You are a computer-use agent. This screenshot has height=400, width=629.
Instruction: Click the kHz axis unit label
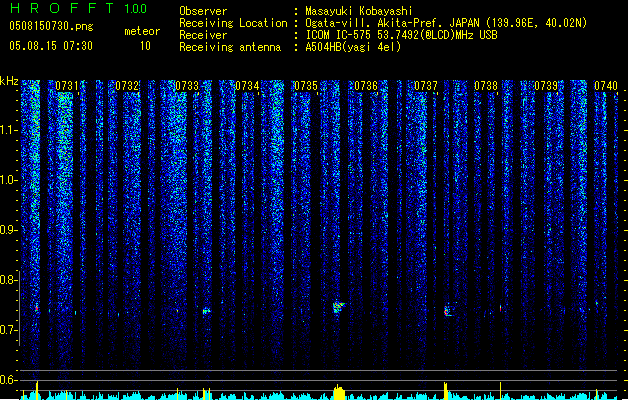(x=9, y=81)
